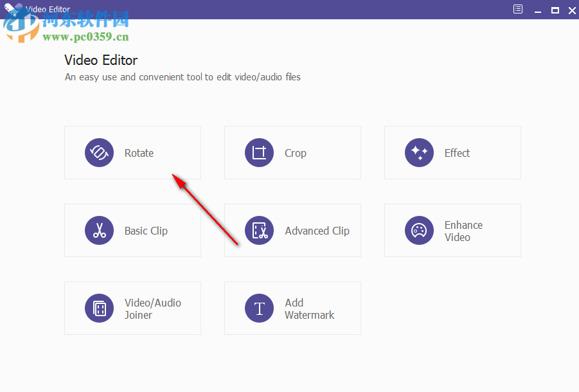579x392 pixels.
Task: Open Advanced Clip editing
Action: [292, 231]
